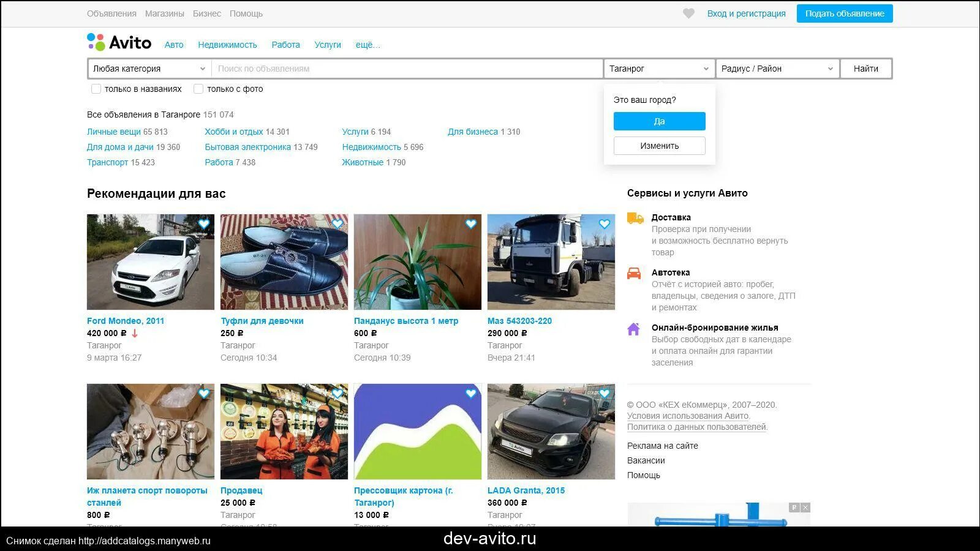Focus the Поиск по объявлениям field
This screenshot has height=551, width=980.
tap(407, 69)
